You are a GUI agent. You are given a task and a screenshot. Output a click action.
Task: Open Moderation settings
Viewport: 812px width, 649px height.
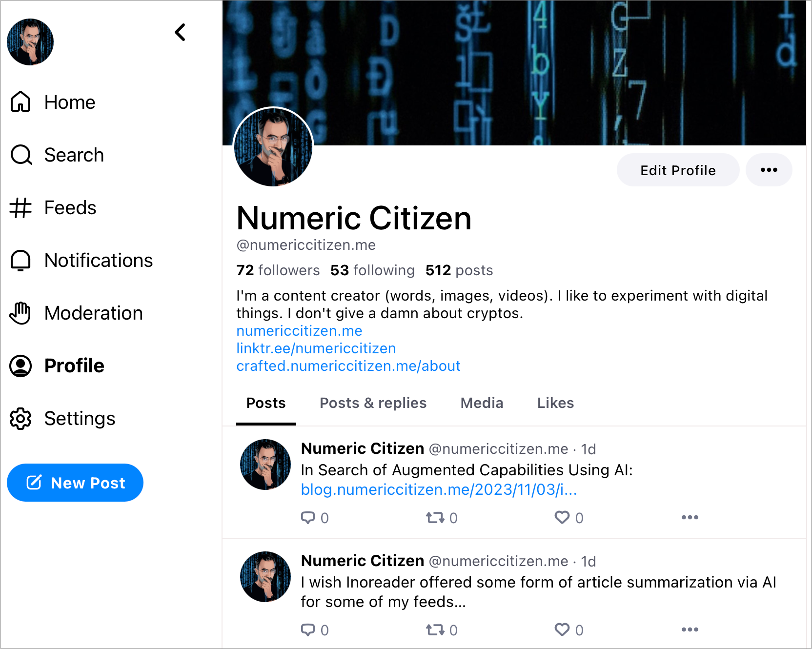93,313
